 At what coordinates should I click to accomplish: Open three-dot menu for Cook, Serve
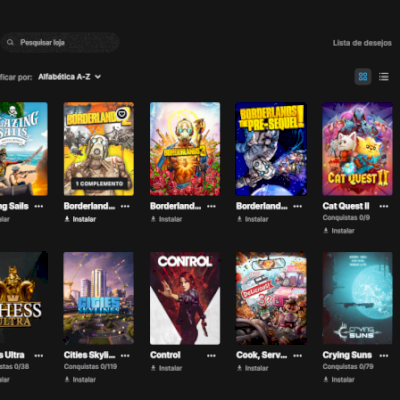(x=297, y=356)
